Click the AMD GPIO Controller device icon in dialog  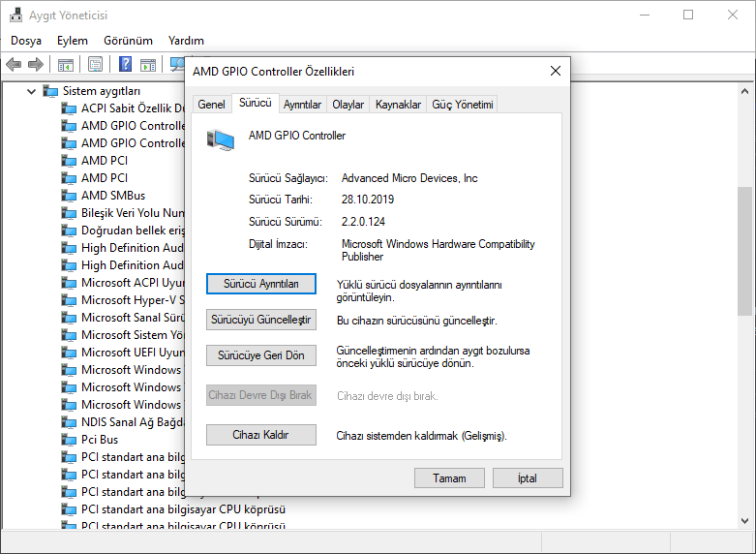click(221, 139)
